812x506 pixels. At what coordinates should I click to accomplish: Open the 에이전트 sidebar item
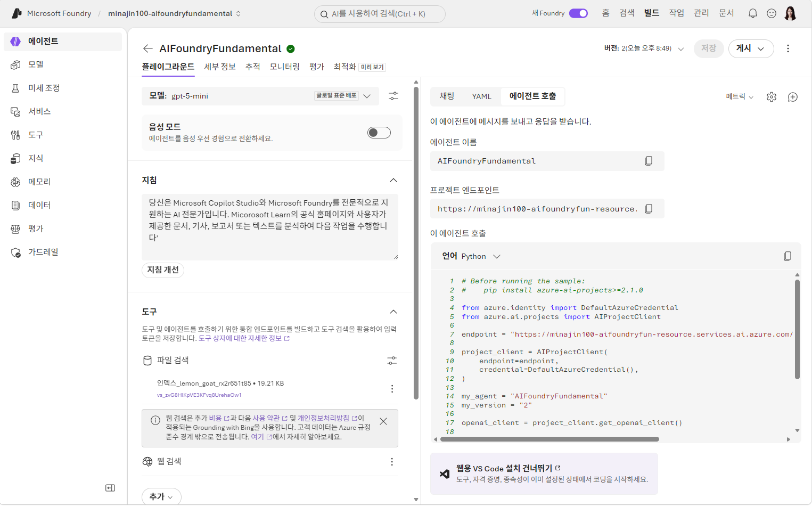(63, 42)
